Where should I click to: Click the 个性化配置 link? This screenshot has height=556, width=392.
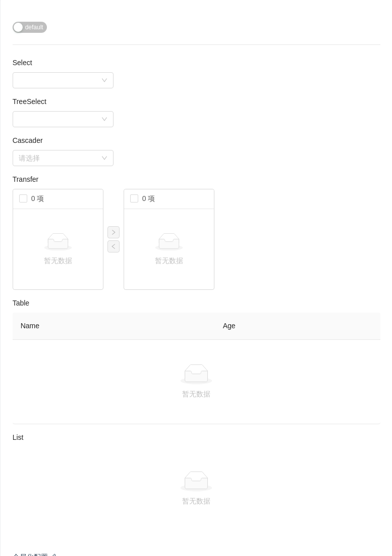pyautogui.click(x=31, y=554)
